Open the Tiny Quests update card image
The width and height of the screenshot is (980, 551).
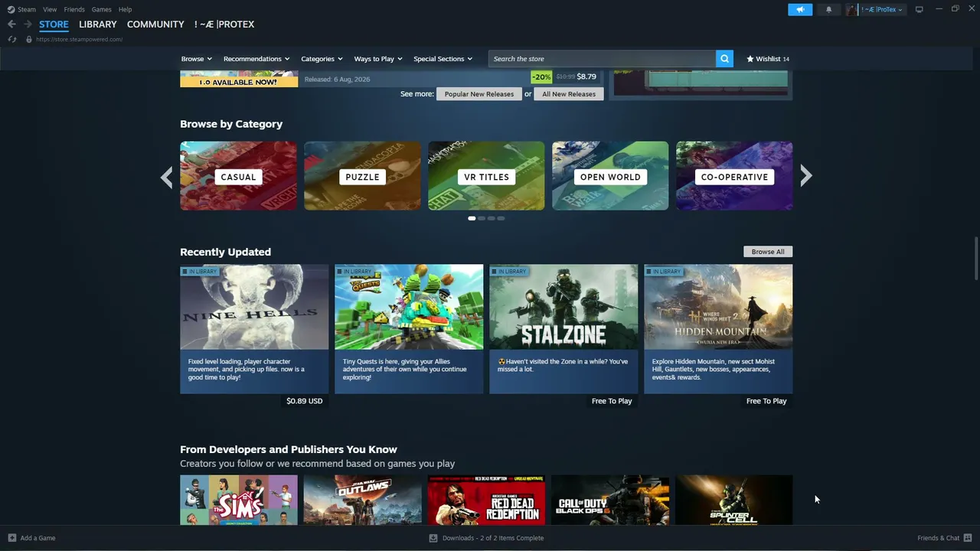[409, 307]
